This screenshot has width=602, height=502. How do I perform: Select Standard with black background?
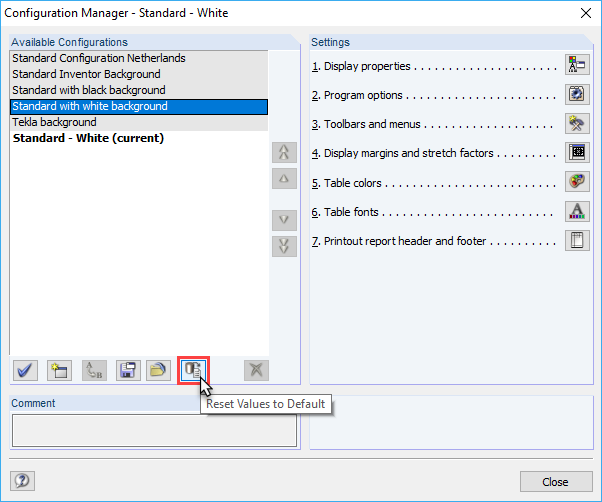click(x=139, y=90)
